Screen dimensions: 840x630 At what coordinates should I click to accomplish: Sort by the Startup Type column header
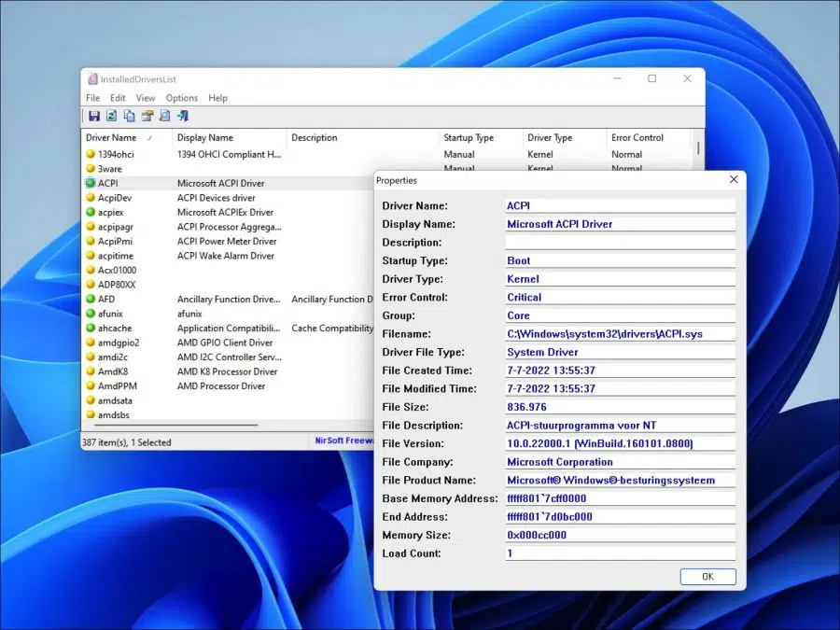[x=481, y=138]
